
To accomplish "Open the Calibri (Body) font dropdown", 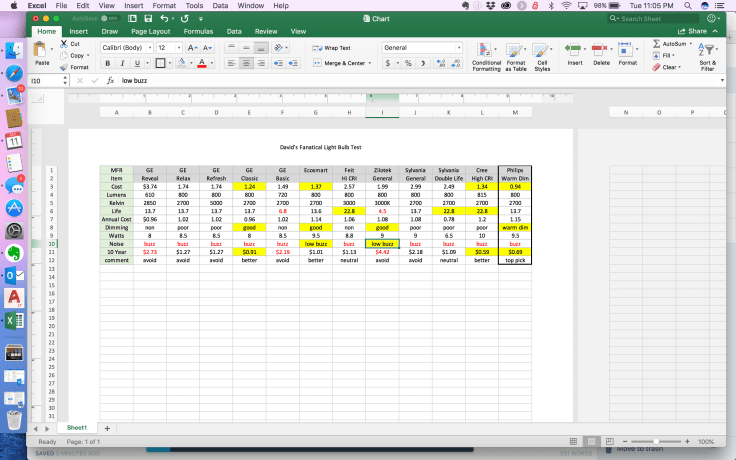I will [x=124, y=47].
